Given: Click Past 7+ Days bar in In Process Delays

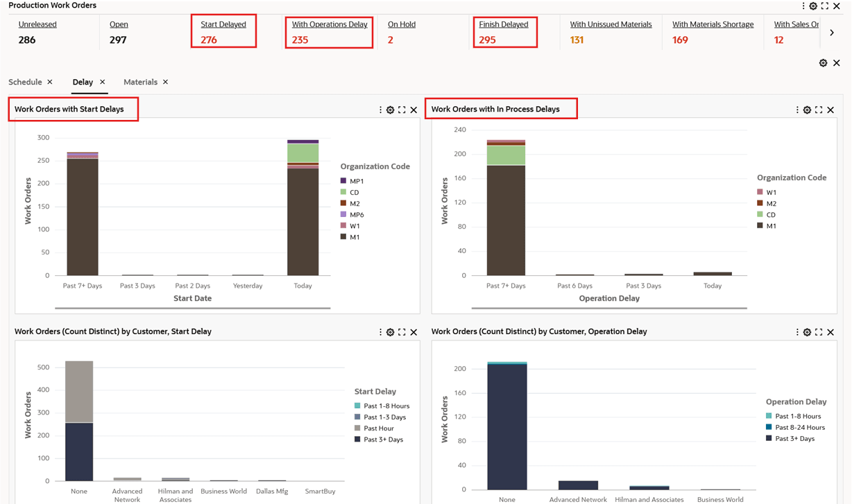Looking at the screenshot, I should (x=506, y=208).
